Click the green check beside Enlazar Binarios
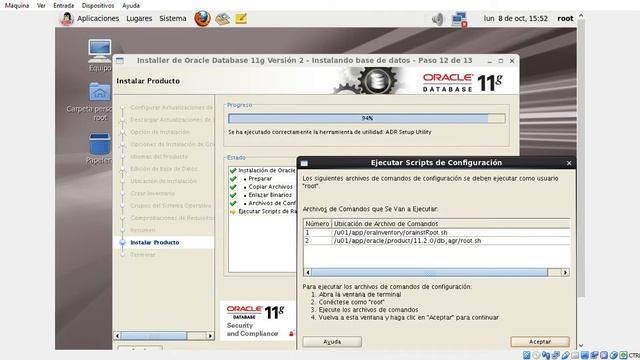This screenshot has width=640, height=360. tap(233, 195)
